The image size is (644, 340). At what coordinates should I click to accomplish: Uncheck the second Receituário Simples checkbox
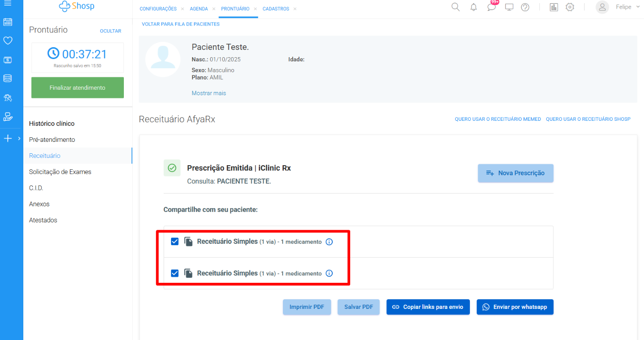pyautogui.click(x=175, y=273)
